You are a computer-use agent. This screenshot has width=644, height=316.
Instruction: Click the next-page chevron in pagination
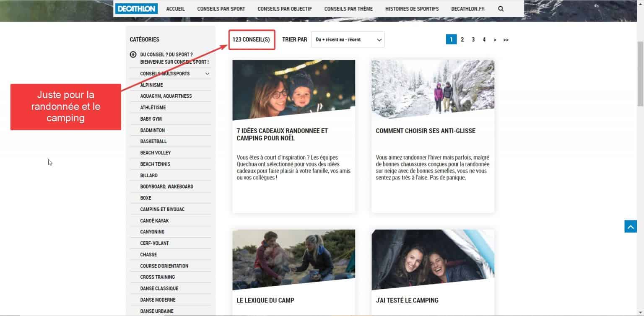point(495,39)
